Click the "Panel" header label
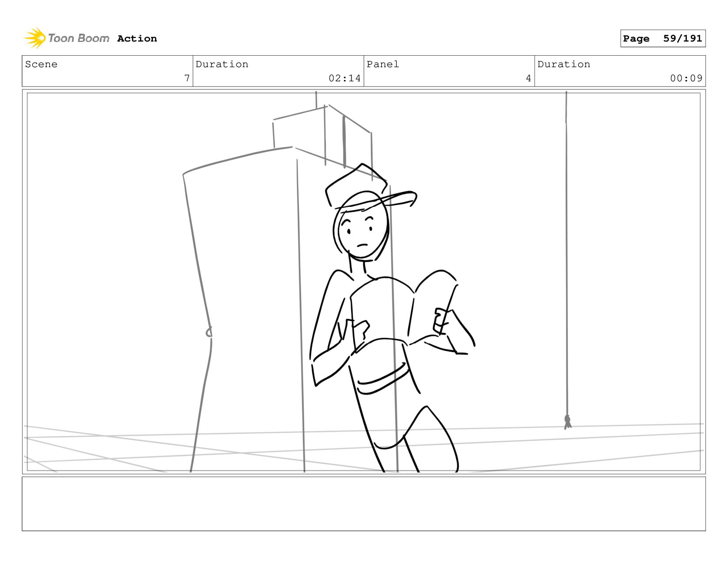728x564 pixels. point(383,64)
